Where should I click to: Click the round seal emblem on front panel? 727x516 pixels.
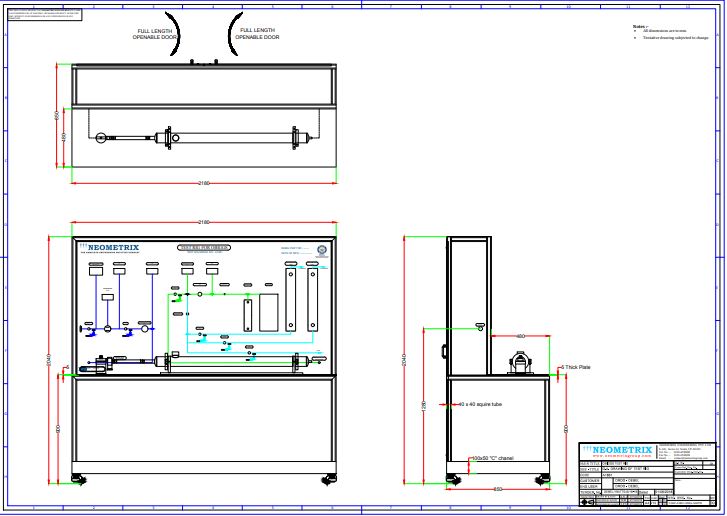coord(321,250)
